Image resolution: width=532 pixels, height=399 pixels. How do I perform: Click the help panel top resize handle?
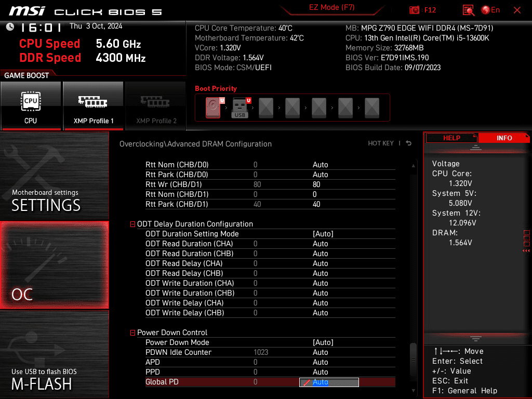pyautogui.click(x=476, y=147)
